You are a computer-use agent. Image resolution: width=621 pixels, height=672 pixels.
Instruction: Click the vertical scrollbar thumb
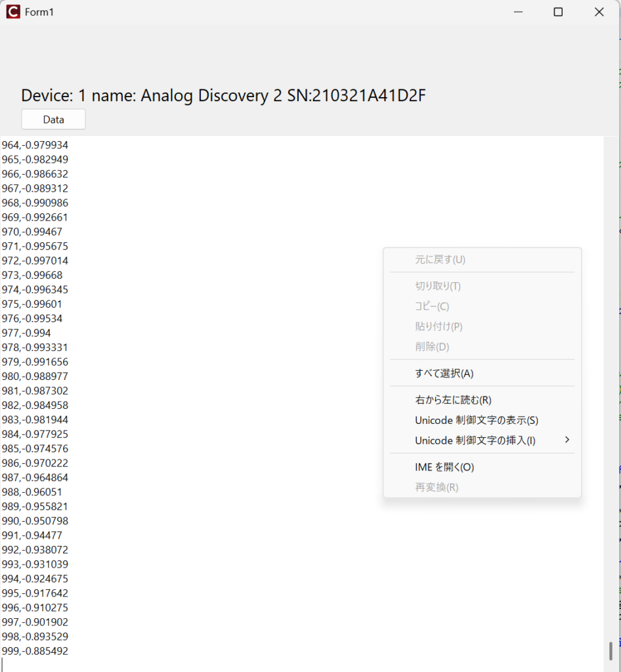pyautogui.click(x=610, y=650)
